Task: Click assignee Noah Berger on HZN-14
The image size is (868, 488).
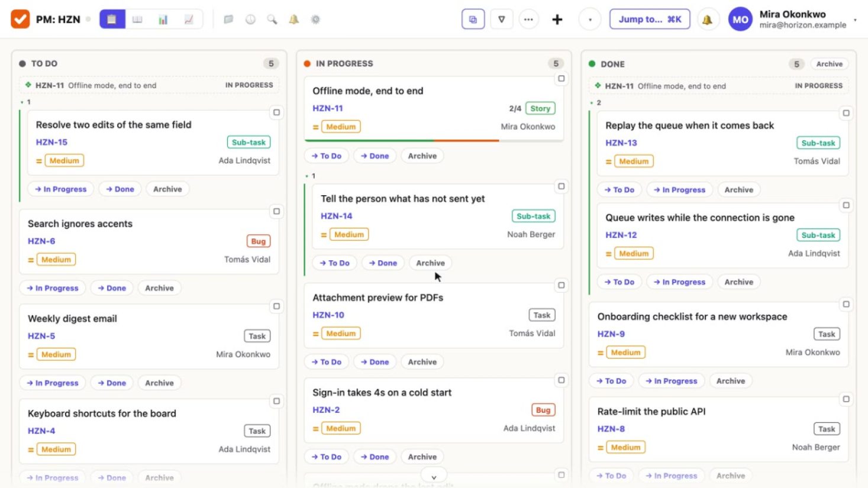Action: (531, 235)
